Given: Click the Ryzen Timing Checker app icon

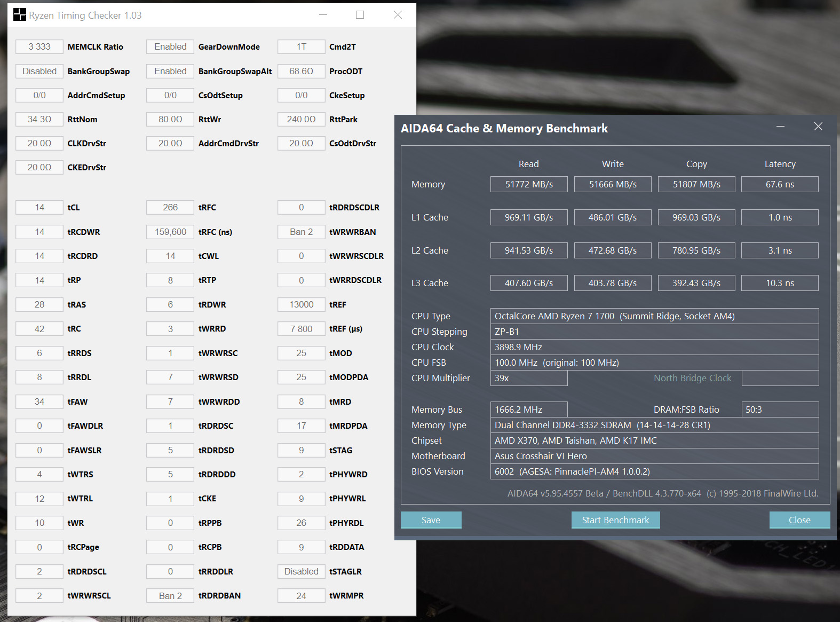Looking at the screenshot, I should coord(19,15).
